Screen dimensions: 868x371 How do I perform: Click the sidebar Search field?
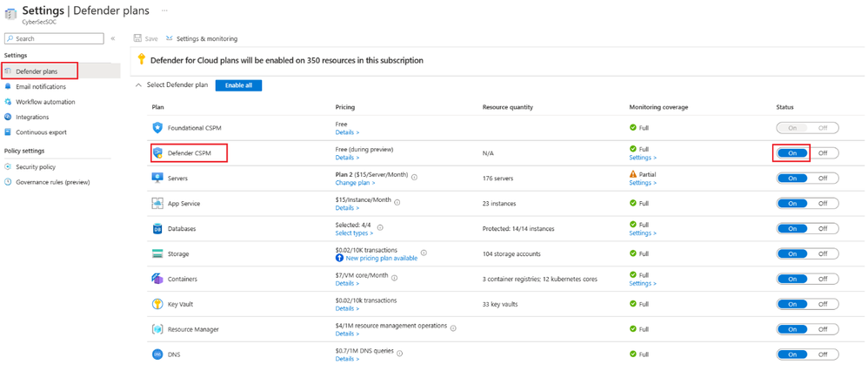tap(54, 39)
